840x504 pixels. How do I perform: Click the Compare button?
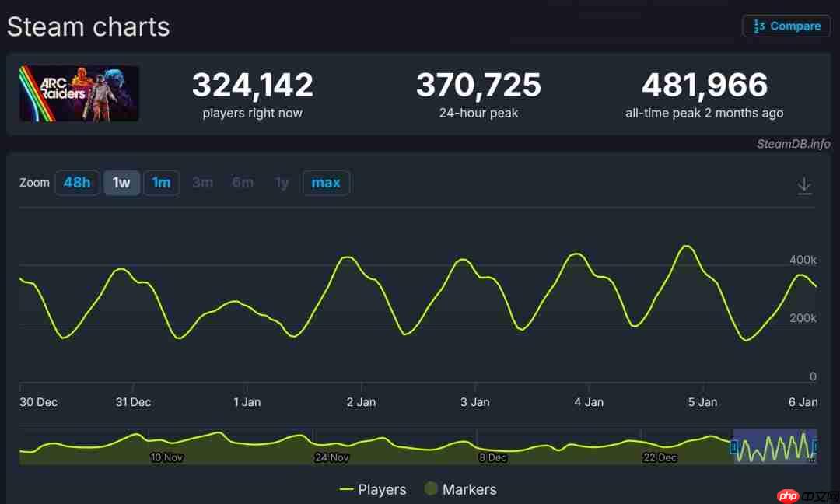pyautogui.click(x=786, y=26)
